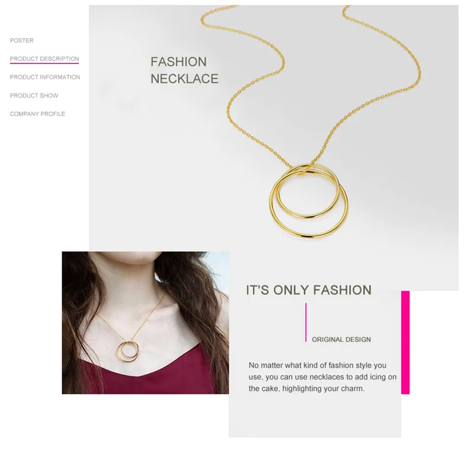Click the IT'S ONLY FASHION heading
474x476 pixels.
[309, 290]
